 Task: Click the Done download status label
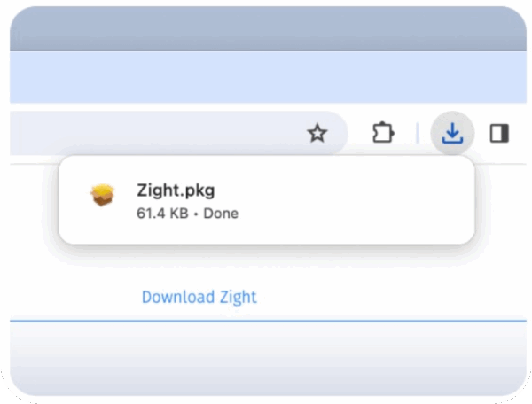(220, 214)
